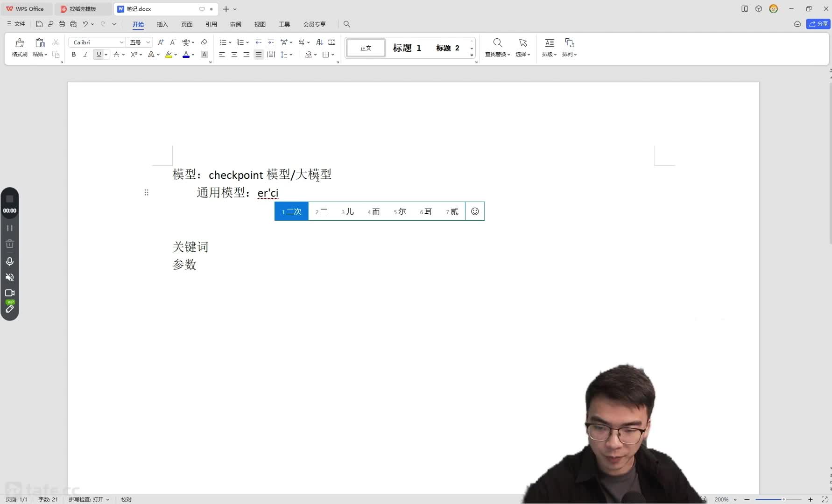Switch to the 插入 tab

(162, 24)
